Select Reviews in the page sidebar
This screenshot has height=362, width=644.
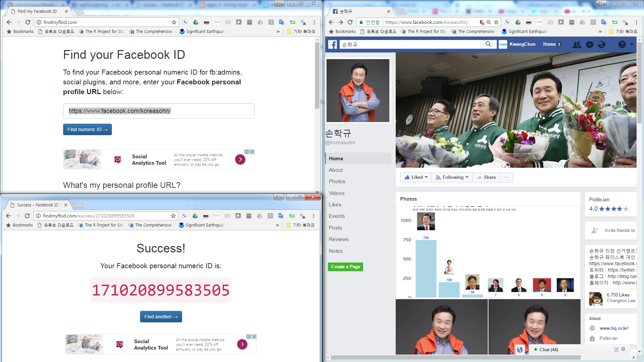coord(339,239)
